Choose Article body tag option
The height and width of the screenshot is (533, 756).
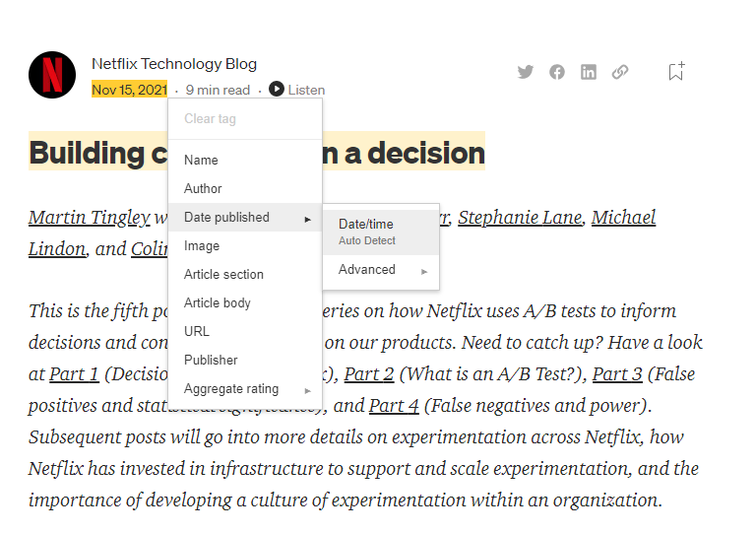pos(218,302)
